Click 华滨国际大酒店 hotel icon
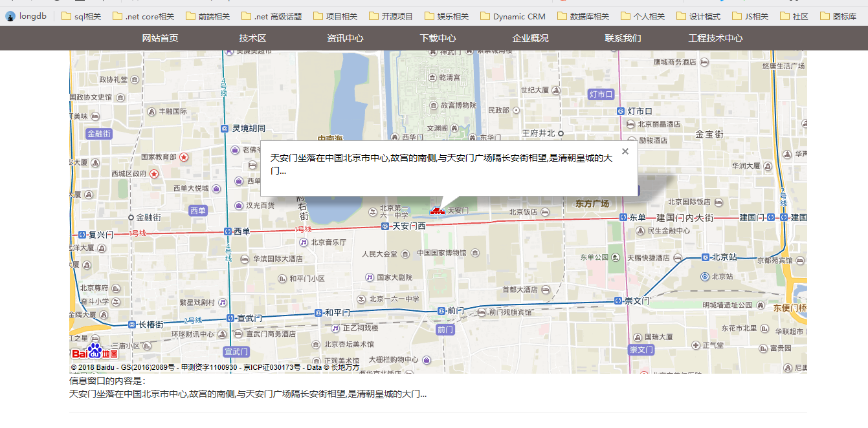The height and width of the screenshot is (428, 868). pyautogui.click(x=245, y=259)
